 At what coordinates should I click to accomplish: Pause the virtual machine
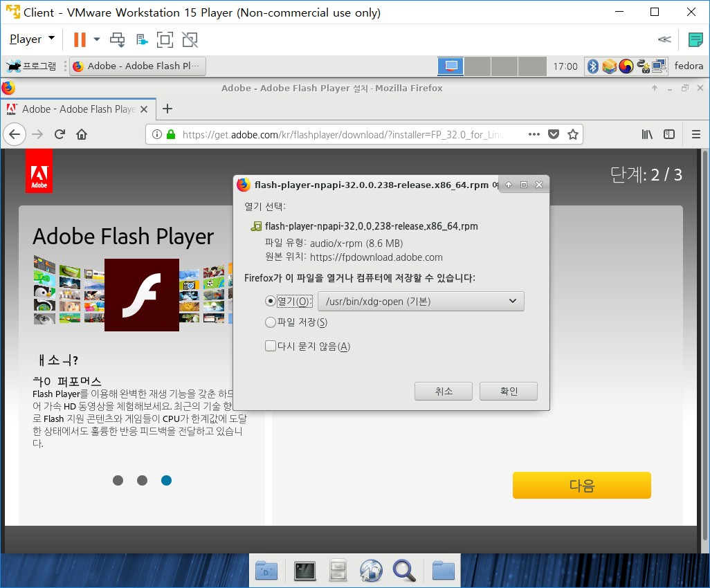point(80,40)
